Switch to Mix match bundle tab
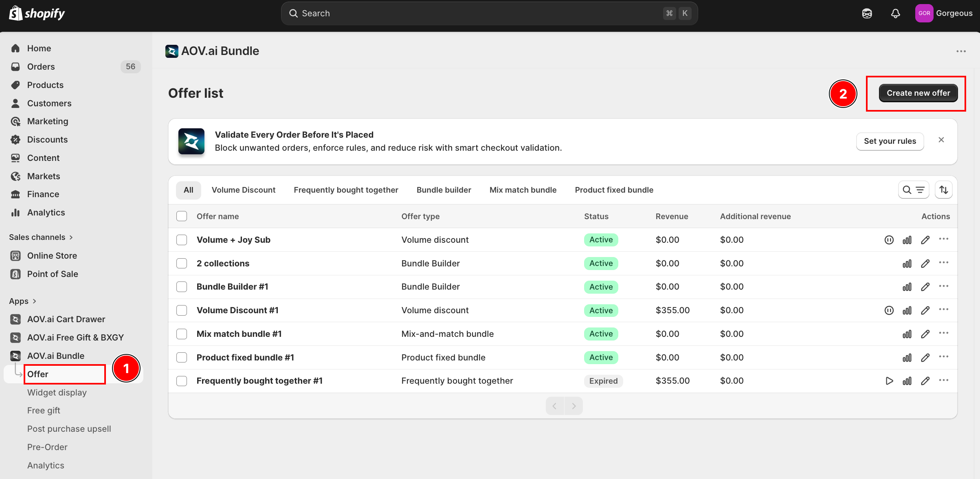980x479 pixels. (x=523, y=190)
